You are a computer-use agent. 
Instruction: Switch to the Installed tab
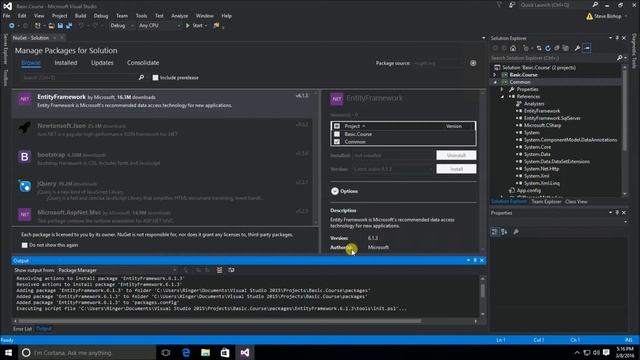(x=66, y=63)
